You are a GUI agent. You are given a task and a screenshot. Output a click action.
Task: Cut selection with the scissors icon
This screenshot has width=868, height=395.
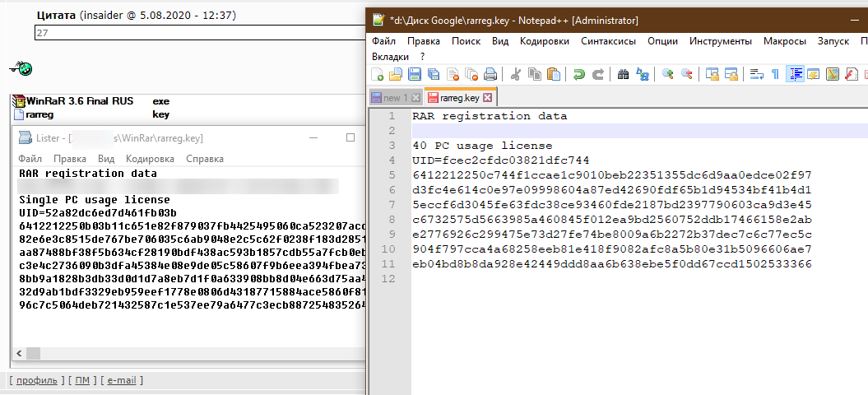515,74
